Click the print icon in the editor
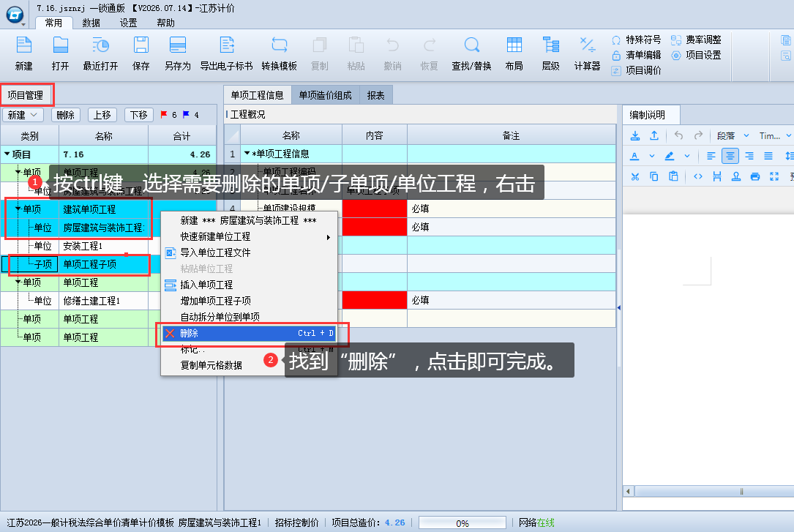The image size is (794, 532). point(755,176)
